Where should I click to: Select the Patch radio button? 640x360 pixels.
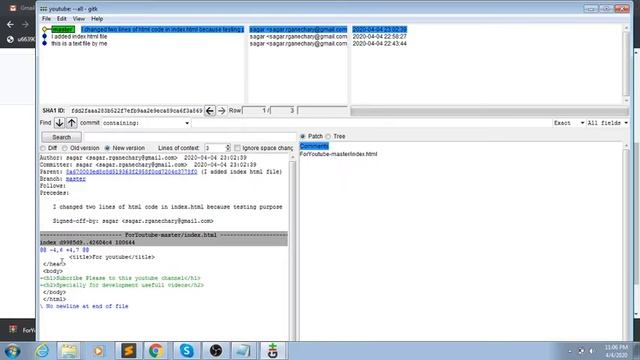point(303,136)
